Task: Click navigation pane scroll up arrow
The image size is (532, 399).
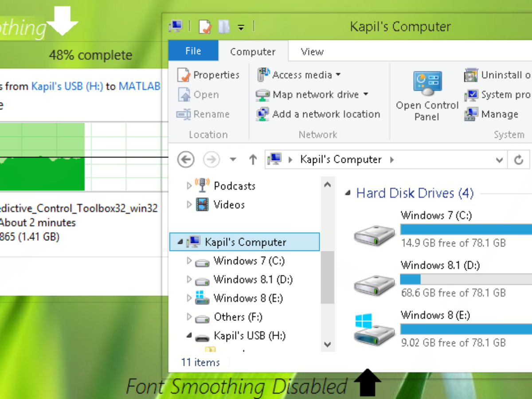Action: (x=328, y=185)
